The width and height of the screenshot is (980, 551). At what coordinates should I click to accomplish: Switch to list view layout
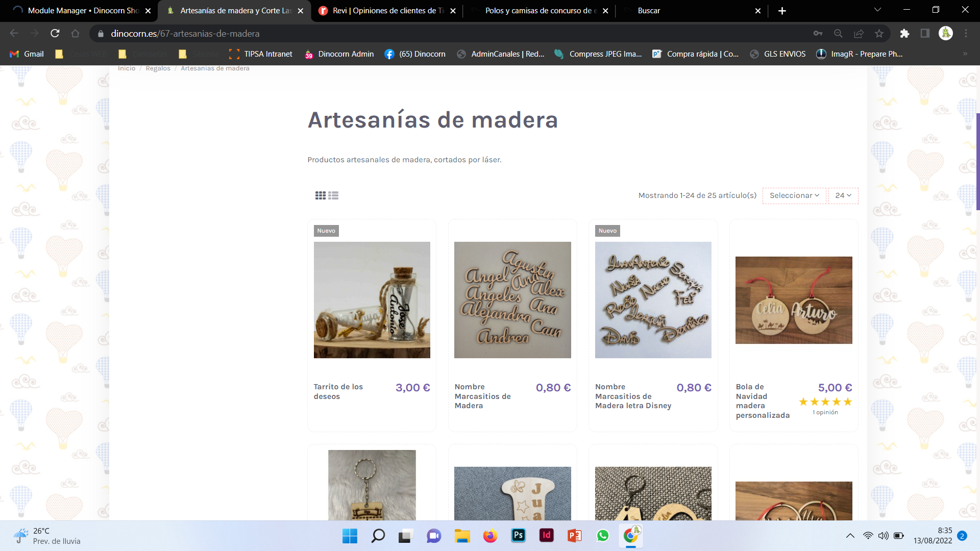(x=333, y=195)
